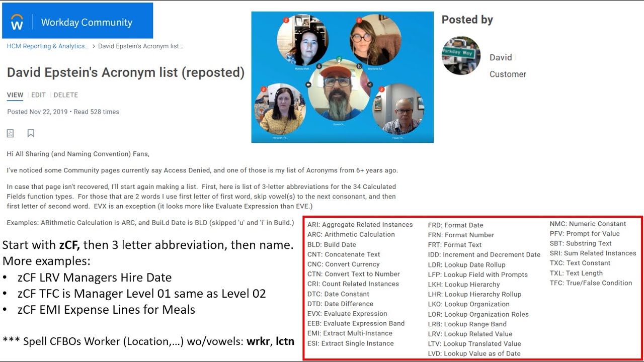
Task: Click 'zCF EMI Expense Lines for Meals' example
Action: pyautogui.click(x=106, y=310)
